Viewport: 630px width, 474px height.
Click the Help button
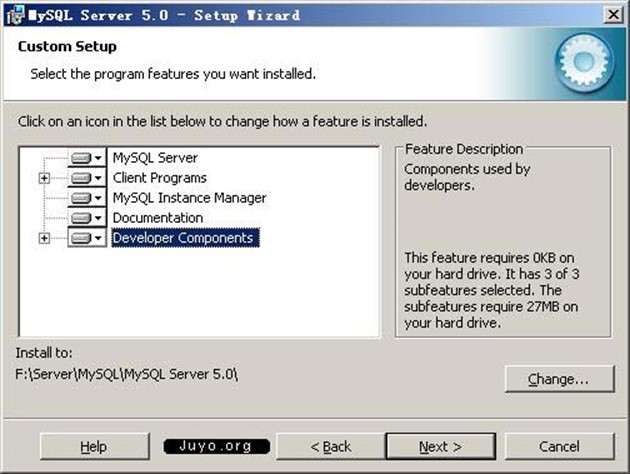[93, 446]
